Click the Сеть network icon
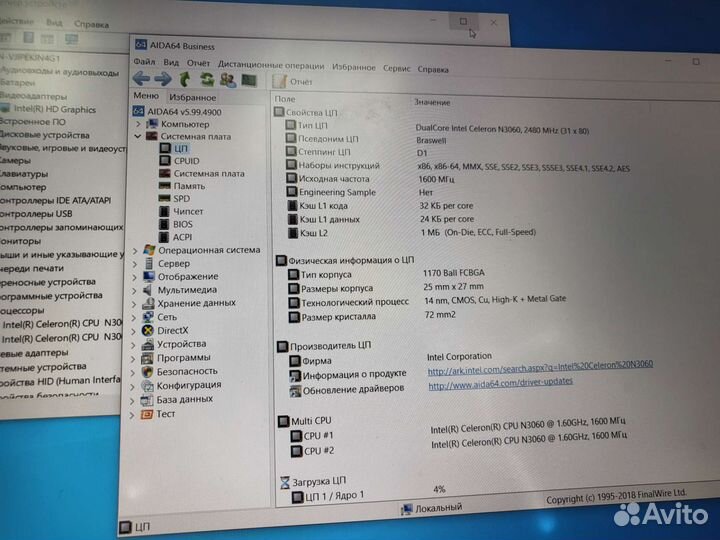The height and width of the screenshot is (540, 720). point(148,317)
